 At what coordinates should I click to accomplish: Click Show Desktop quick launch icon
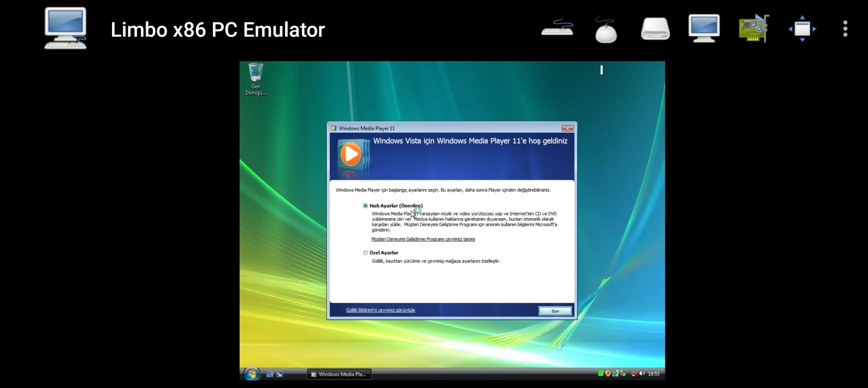tap(270, 374)
